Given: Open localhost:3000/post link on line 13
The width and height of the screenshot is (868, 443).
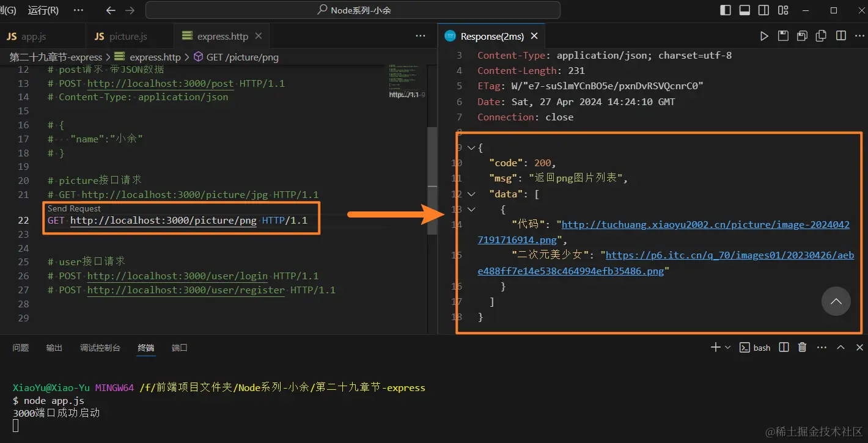Looking at the screenshot, I should point(160,83).
